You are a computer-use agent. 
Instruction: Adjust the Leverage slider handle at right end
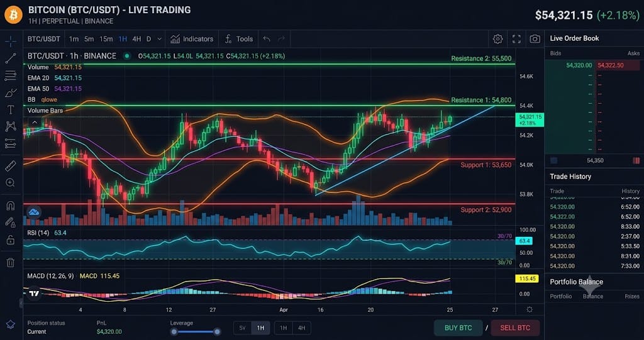[x=217, y=331]
